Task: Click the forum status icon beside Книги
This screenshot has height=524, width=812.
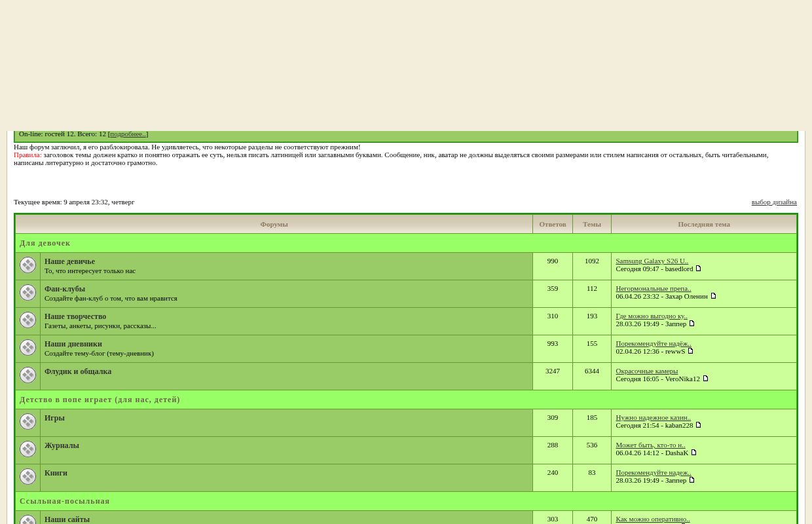Action: pyautogui.click(x=28, y=476)
